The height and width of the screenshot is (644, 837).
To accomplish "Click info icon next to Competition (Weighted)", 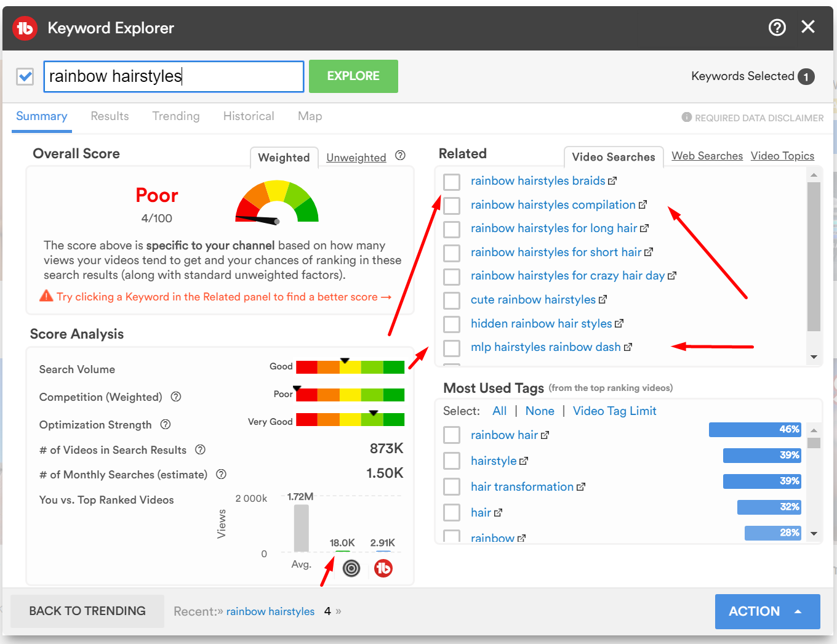I will click(x=176, y=396).
